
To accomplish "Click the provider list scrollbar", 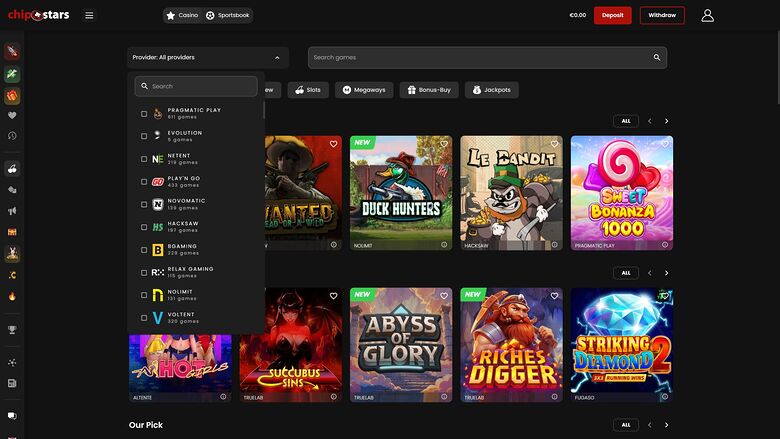I will [x=264, y=110].
